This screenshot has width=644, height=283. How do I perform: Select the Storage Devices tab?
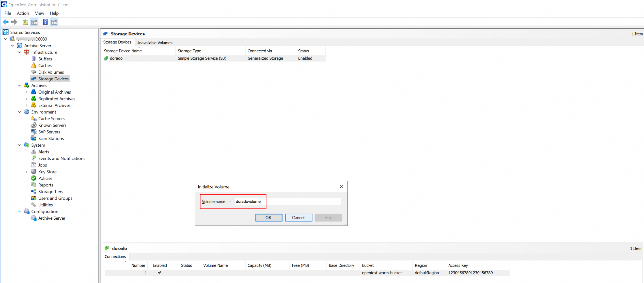click(x=117, y=42)
